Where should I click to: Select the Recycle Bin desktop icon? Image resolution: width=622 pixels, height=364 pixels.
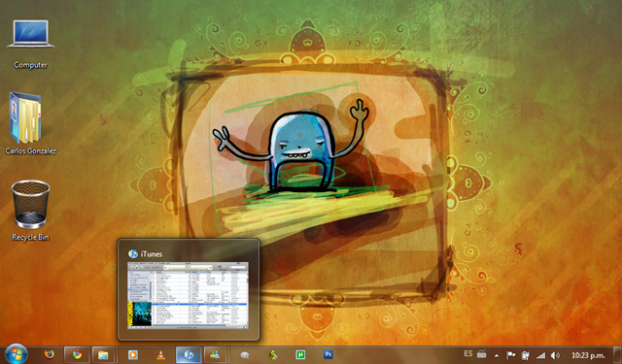point(30,211)
